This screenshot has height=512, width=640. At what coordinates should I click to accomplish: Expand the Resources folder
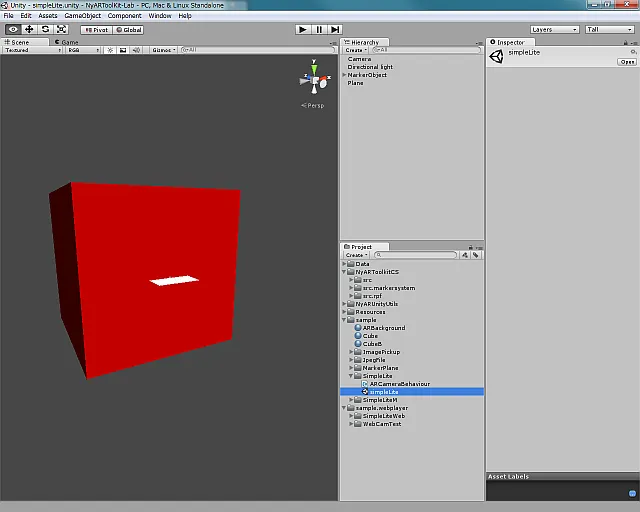[344, 312]
